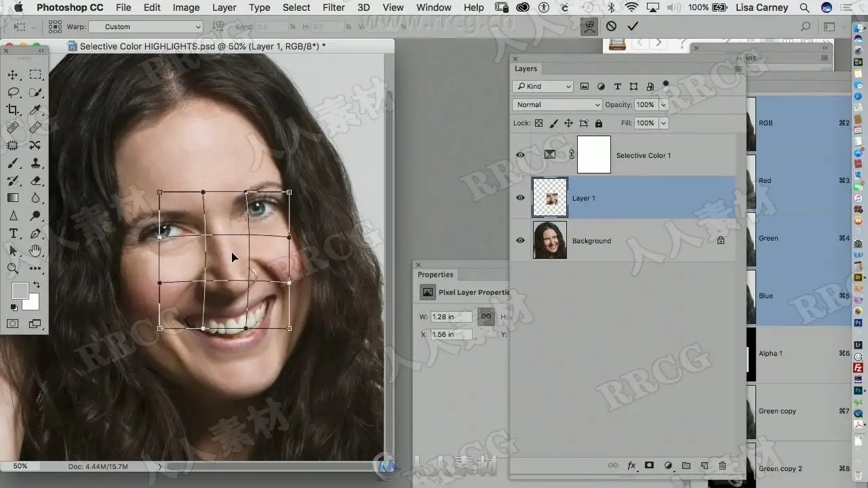Commit the warp transform with the checkmark
Viewport: 868px width, 488px height.
[633, 26]
